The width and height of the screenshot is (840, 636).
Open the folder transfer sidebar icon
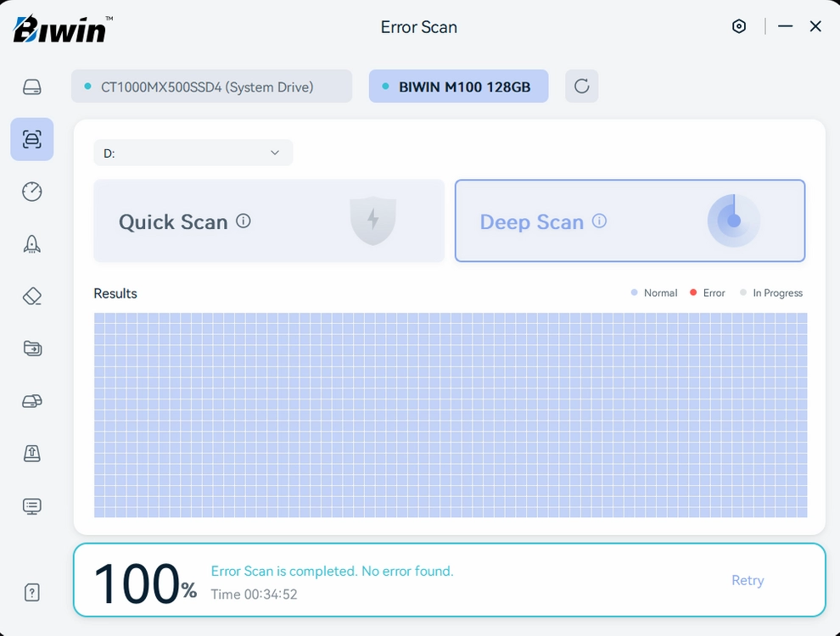click(x=32, y=349)
